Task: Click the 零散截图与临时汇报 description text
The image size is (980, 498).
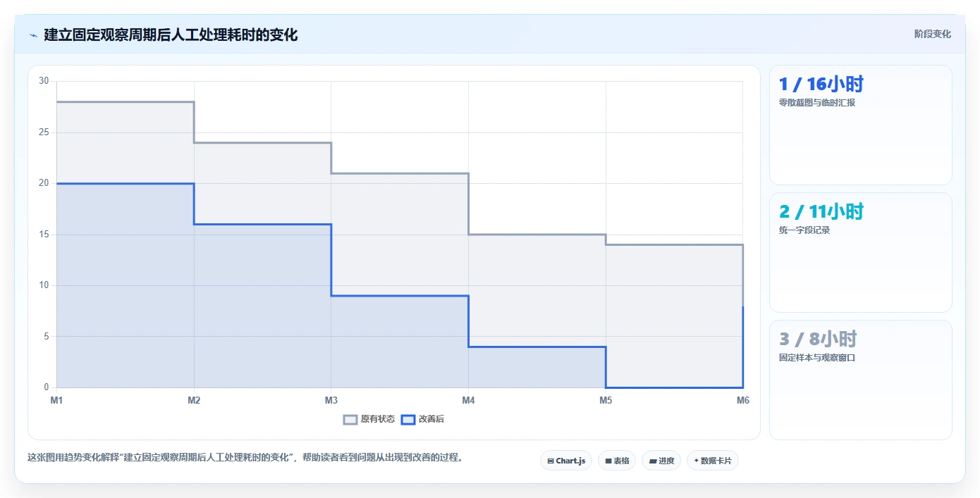Action: tap(816, 103)
